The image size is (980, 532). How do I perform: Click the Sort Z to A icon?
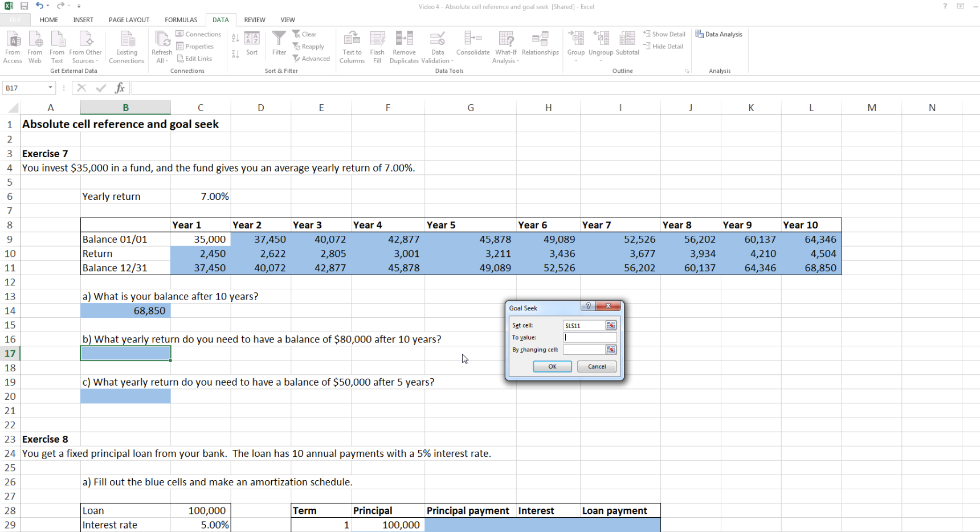pos(235,54)
